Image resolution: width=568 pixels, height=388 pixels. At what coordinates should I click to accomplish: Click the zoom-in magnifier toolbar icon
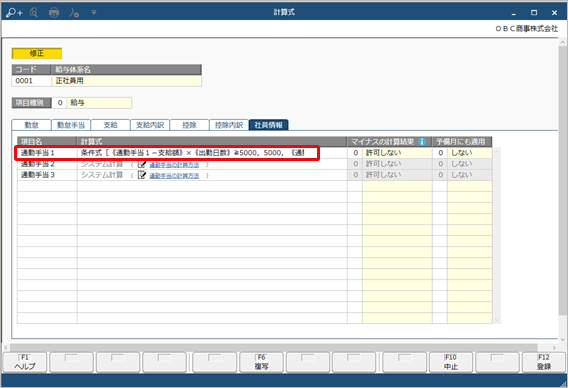click(14, 13)
